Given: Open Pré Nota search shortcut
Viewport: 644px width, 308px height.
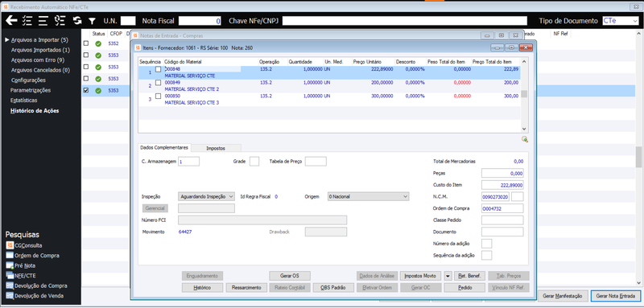Looking at the screenshot, I should point(22,265).
